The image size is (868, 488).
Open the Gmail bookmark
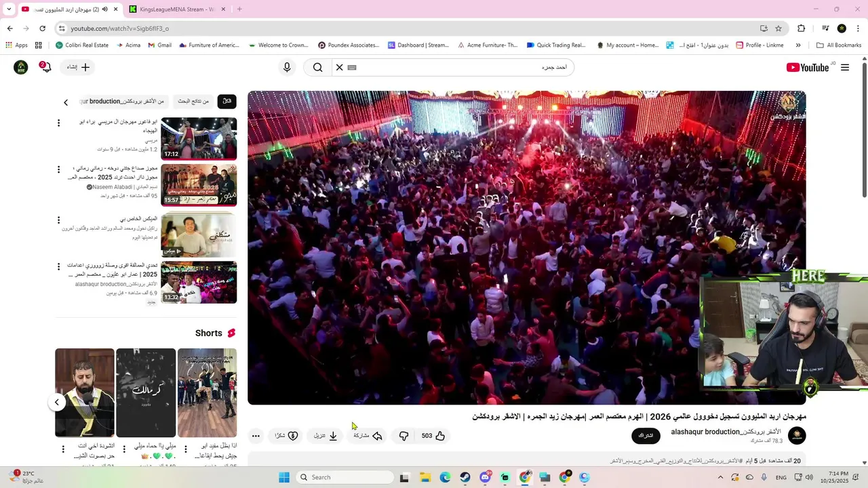[159, 45]
